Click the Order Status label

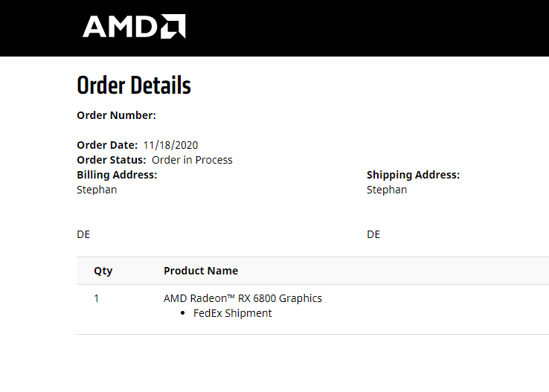click(112, 160)
